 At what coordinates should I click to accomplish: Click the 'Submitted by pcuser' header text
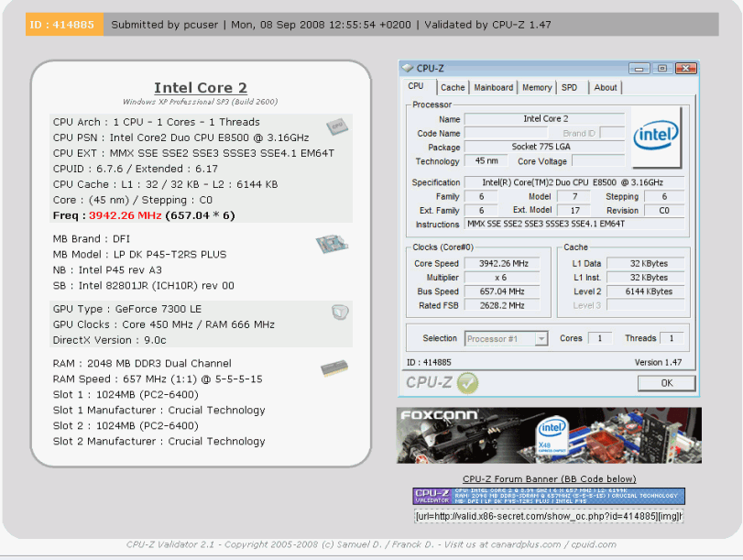click(x=164, y=25)
